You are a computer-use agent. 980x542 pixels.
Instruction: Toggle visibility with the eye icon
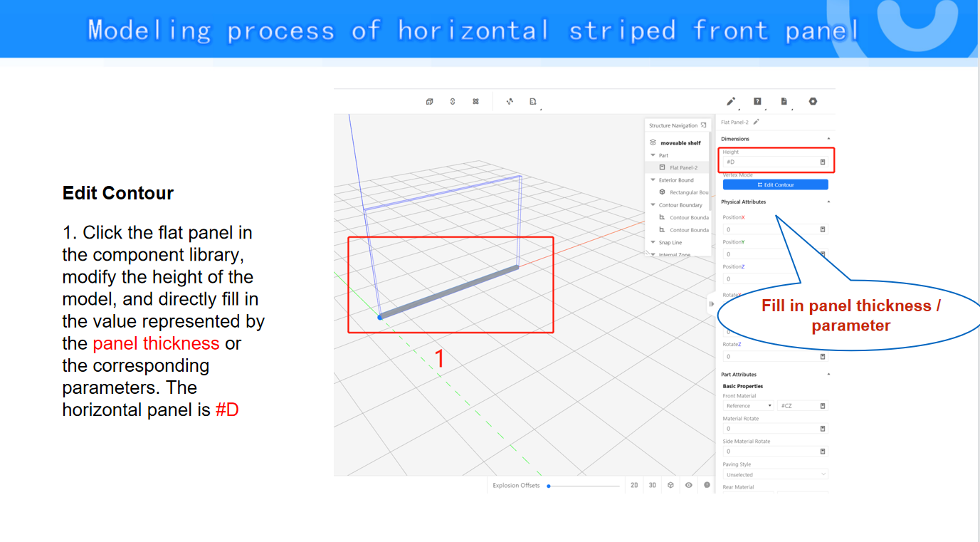[x=689, y=485]
